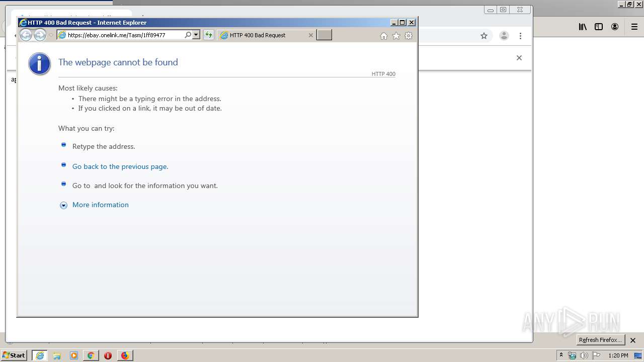Open the Chrome profile avatar menu
The height and width of the screenshot is (362, 644).
pyautogui.click(x=504, y=36)
